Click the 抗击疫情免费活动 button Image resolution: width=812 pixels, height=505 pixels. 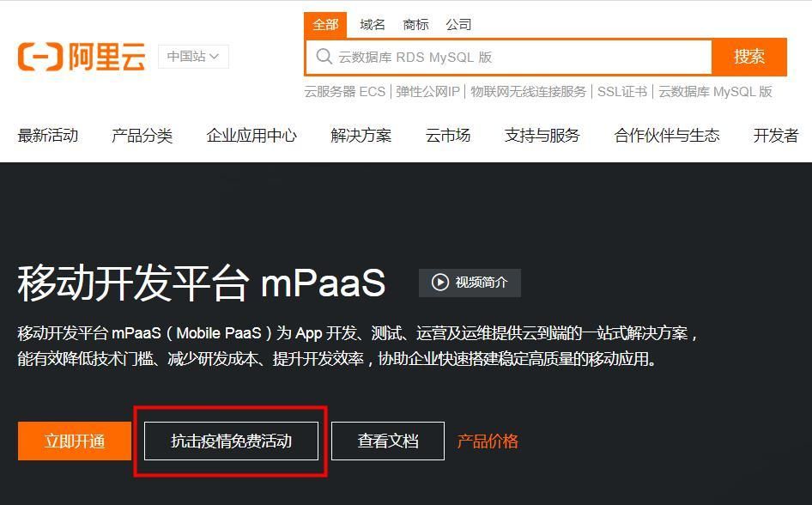coord(231,441)
